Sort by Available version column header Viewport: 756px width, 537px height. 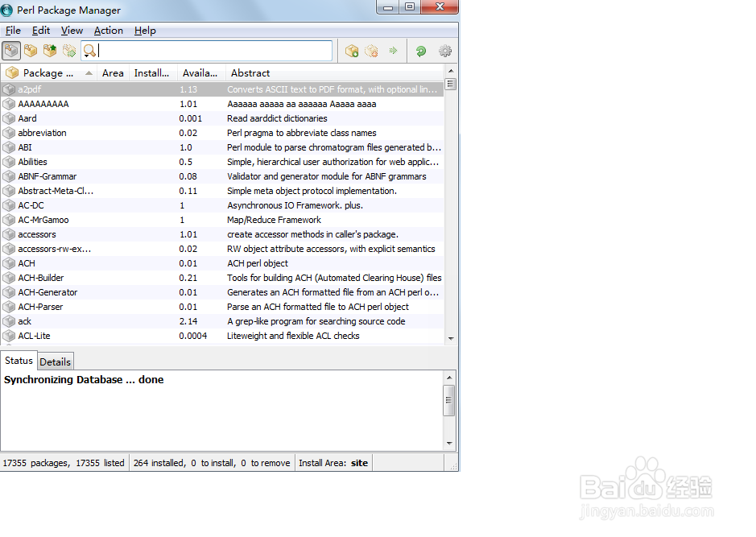coord(200,72)
